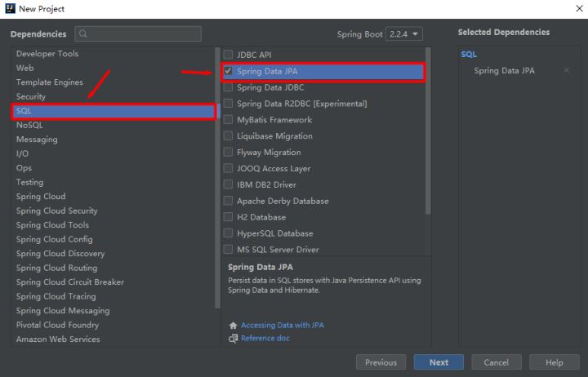This screenshot has width=588, height=377.
Task: Open the Spring Boot version dropdown
Action: pos(402,34)
